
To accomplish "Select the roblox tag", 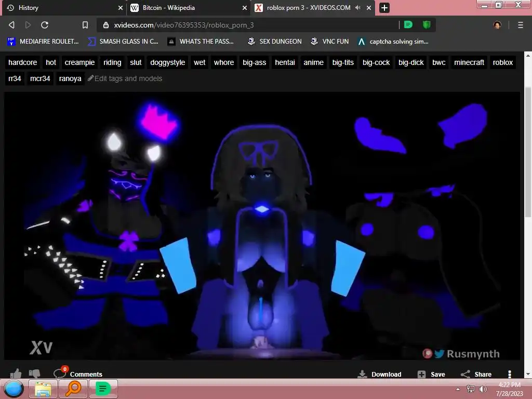I will [502, 62].
